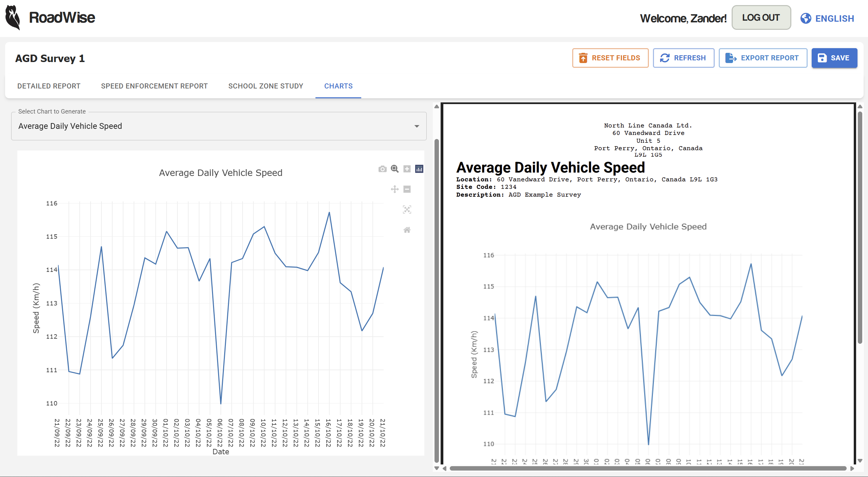Download plot as PNG camera icon
The width and height of the screenshot is (868, 477).
tap(382, 169)
